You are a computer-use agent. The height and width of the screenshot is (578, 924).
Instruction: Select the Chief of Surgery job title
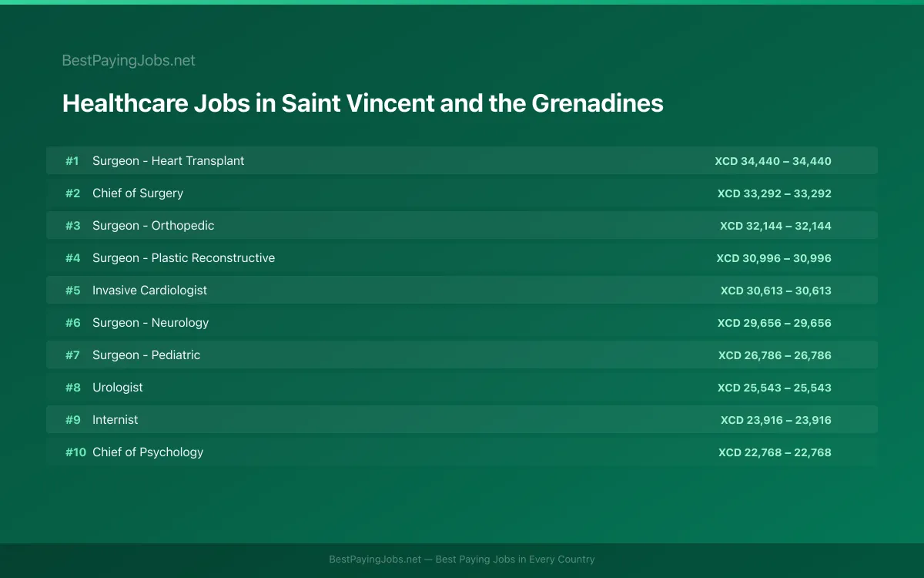point(138,193)
